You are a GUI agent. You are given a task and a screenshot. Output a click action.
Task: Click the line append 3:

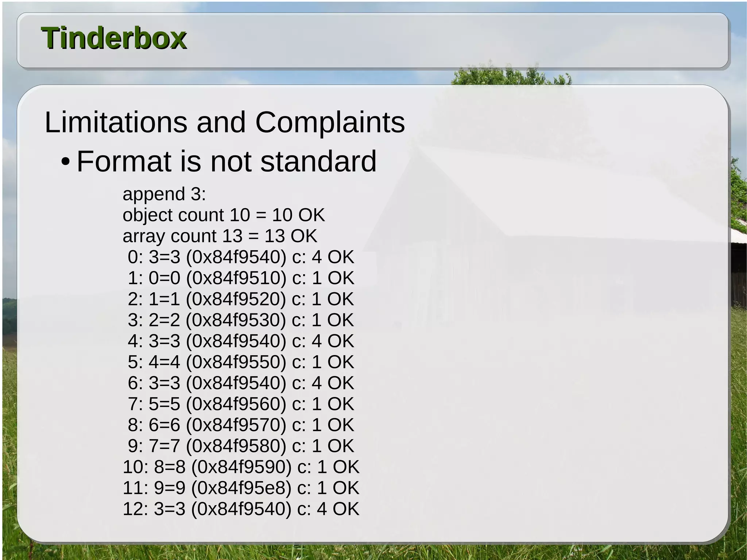point(164,194)
